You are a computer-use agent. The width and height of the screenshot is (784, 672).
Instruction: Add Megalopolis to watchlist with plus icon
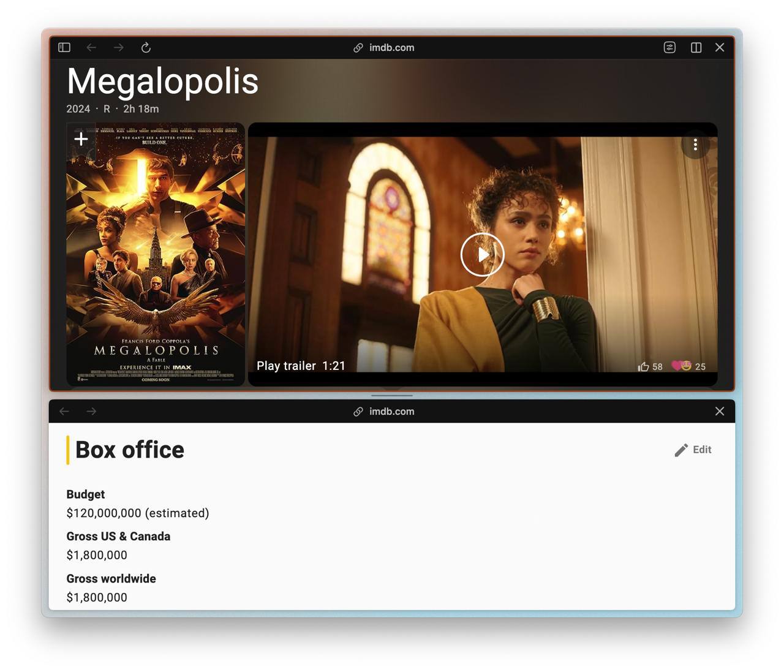click(81, 139)
